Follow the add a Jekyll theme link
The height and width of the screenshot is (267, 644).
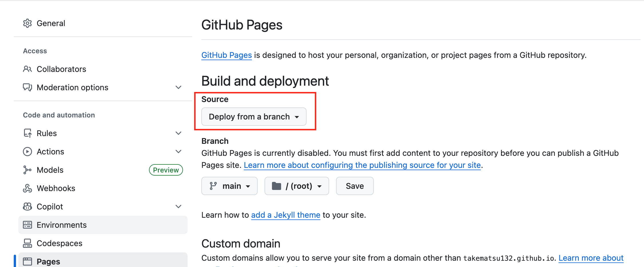285,215
